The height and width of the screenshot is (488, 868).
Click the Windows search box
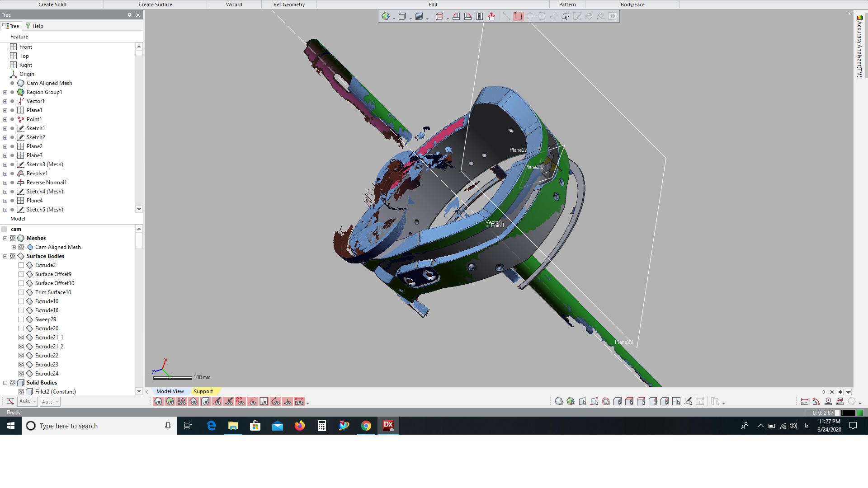(99, 426)
